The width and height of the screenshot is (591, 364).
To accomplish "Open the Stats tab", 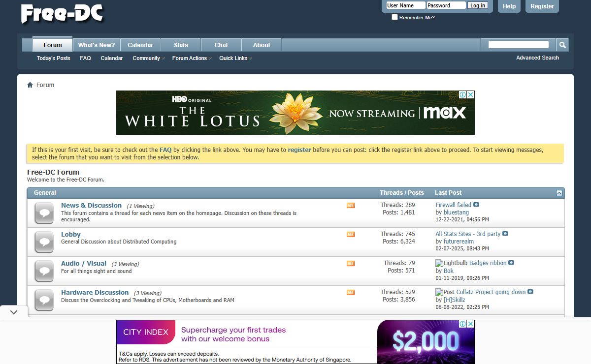I will pos(181,45).
